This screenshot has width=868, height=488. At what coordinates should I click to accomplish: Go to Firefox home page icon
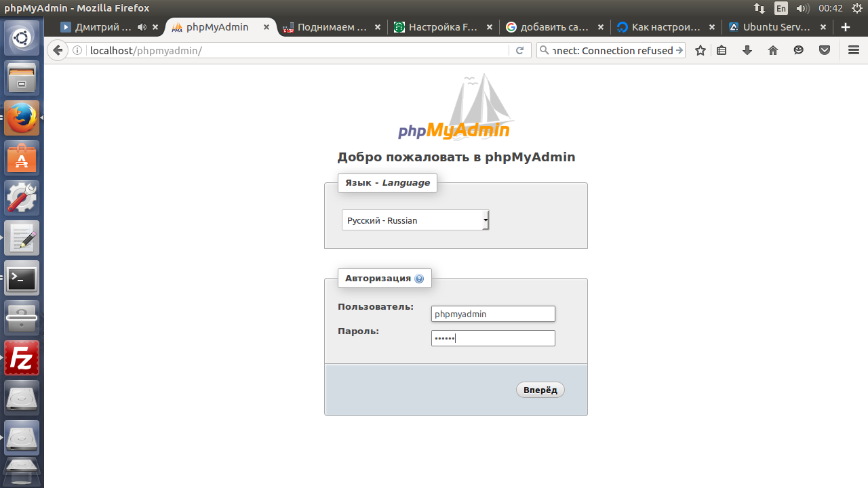[x=773, y=51]
